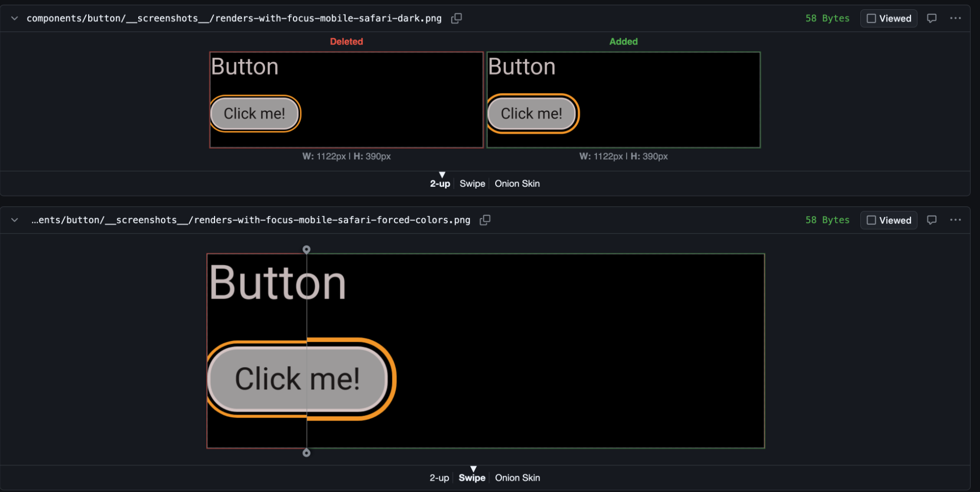Click the green Added label
This screenshot has width=980, height=492.
624,42
